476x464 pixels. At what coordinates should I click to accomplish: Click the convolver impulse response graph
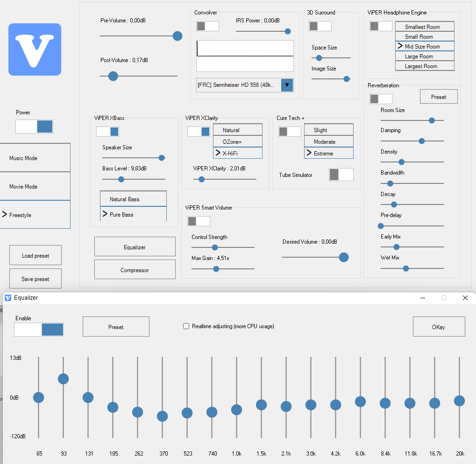coord(245,56)
